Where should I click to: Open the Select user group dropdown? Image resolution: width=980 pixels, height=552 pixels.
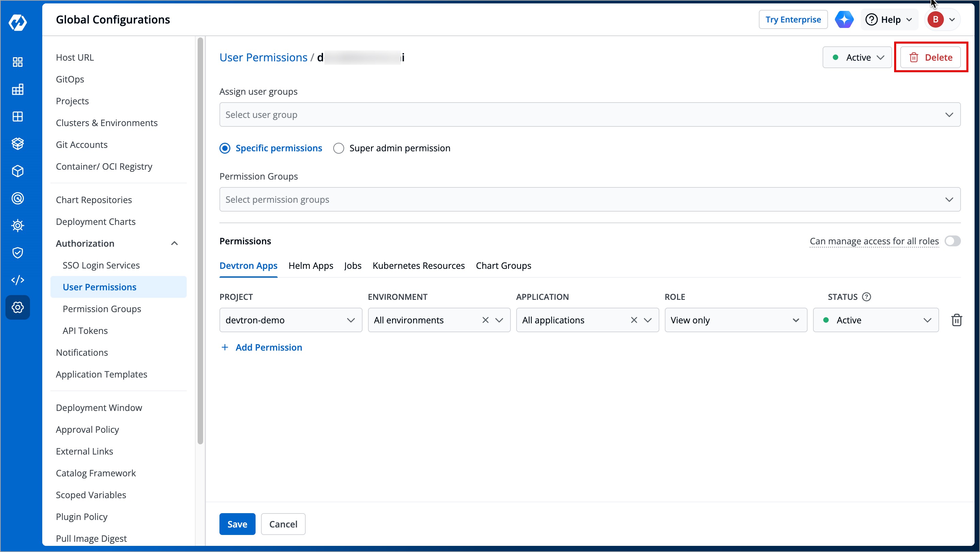pyautogui.click(x=590, y=114)
